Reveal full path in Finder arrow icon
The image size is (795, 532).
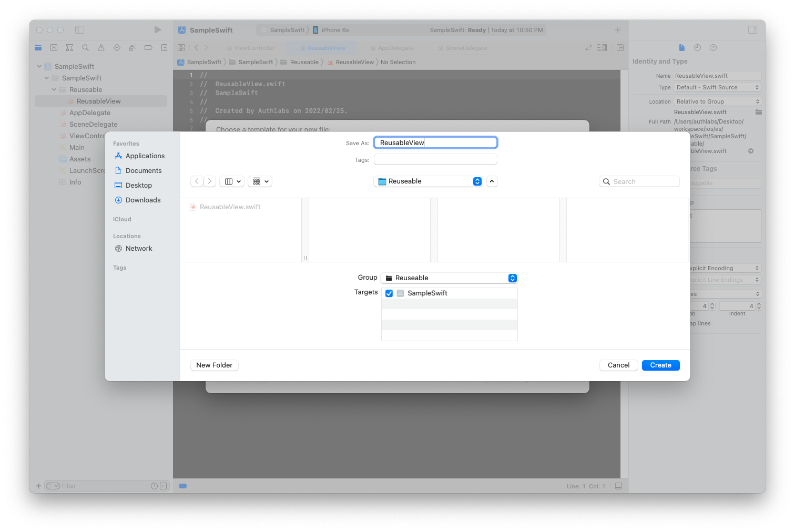pos(751,151)
